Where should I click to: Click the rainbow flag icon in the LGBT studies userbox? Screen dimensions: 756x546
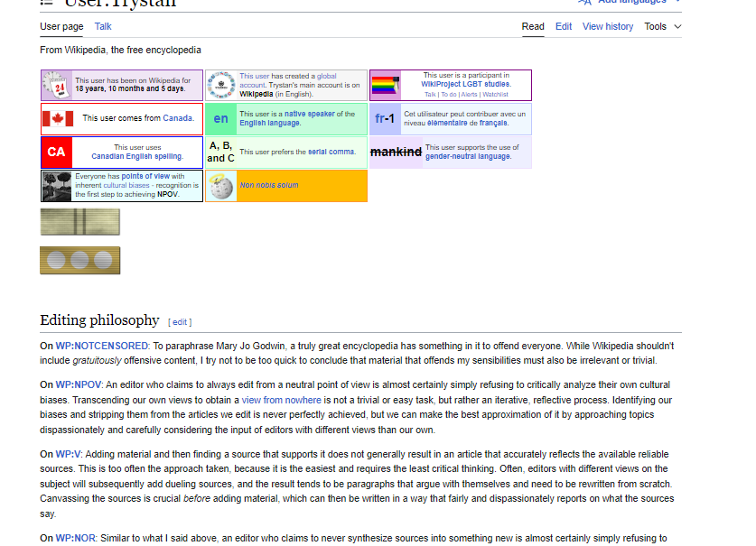(x=386, y=86)
